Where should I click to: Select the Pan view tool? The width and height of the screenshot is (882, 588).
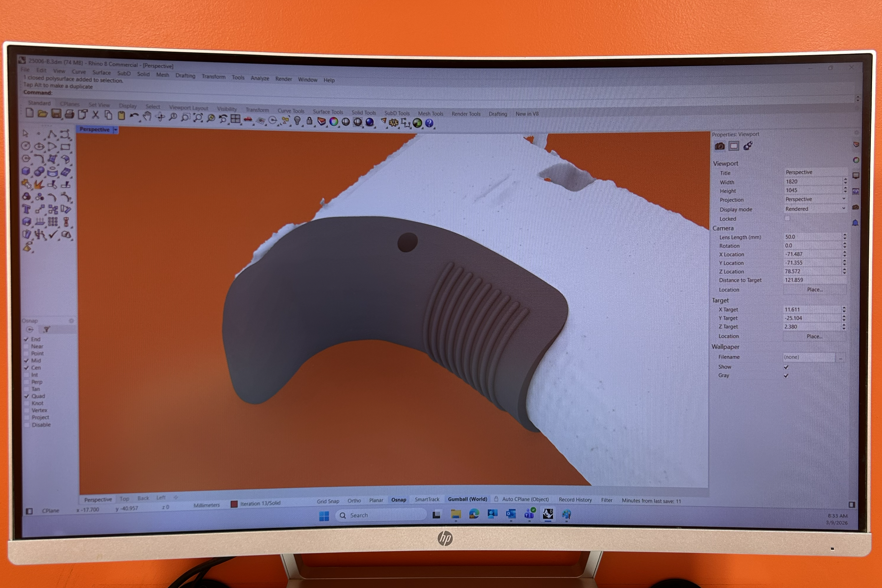pos(147,117)
